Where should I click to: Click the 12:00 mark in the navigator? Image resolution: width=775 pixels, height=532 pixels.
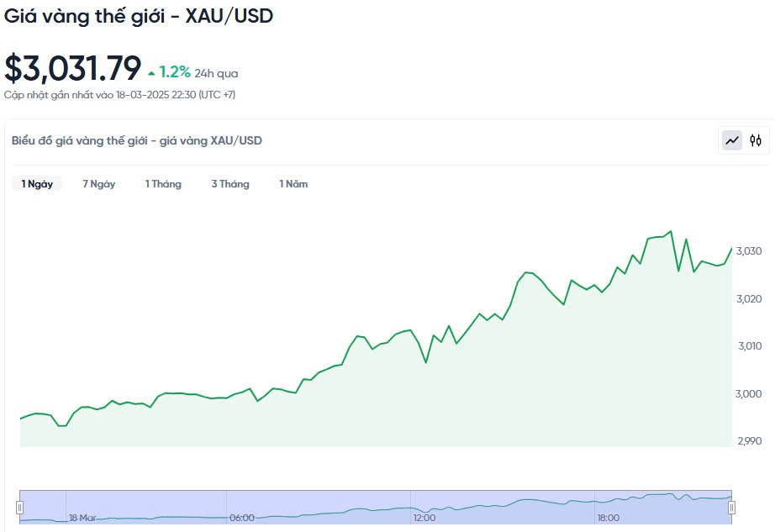pos(424,518)
